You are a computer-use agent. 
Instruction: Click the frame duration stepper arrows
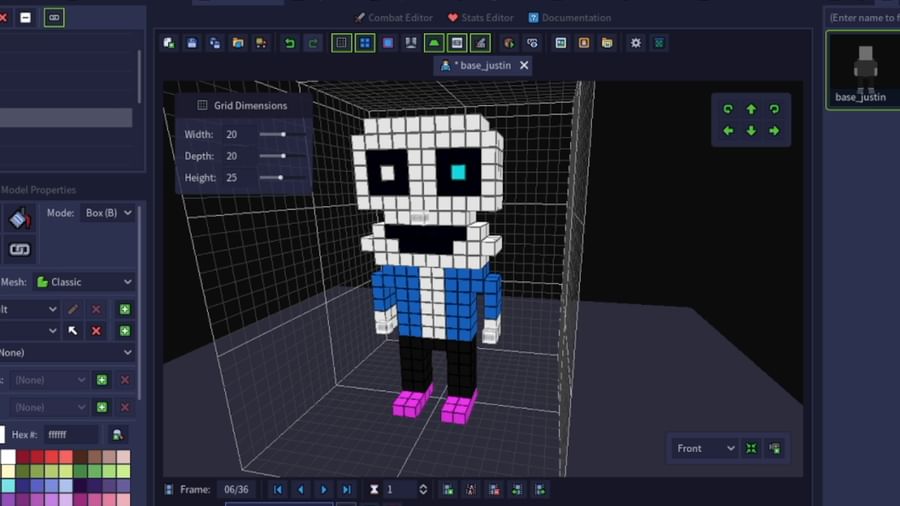423,489
